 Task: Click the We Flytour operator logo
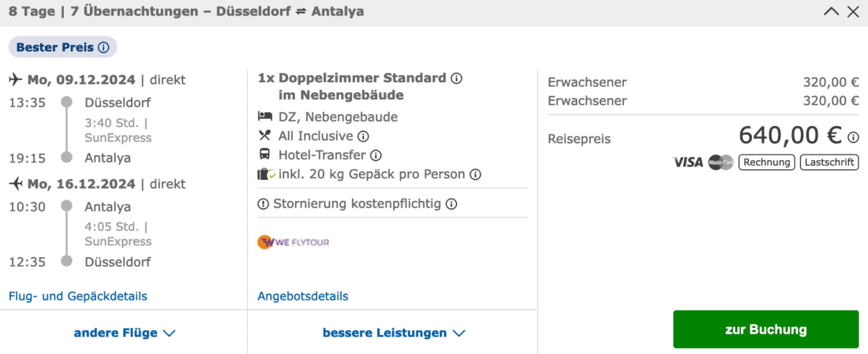click(294, 242)
